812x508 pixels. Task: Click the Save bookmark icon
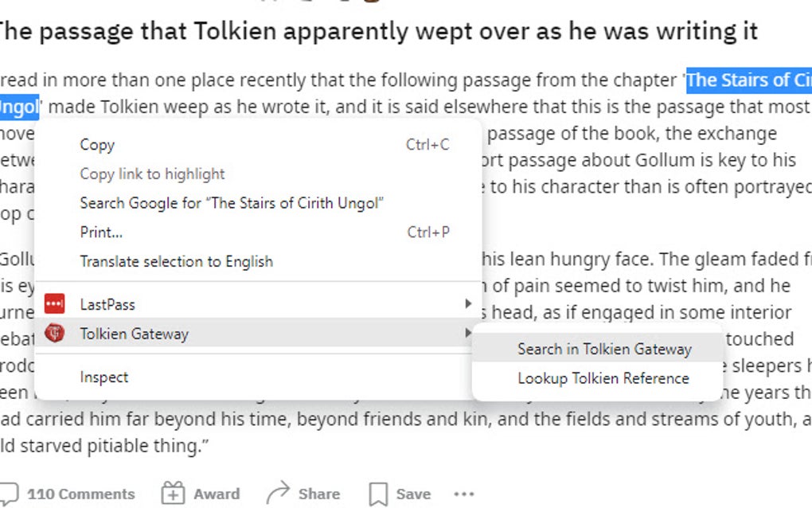pos(378,494)
